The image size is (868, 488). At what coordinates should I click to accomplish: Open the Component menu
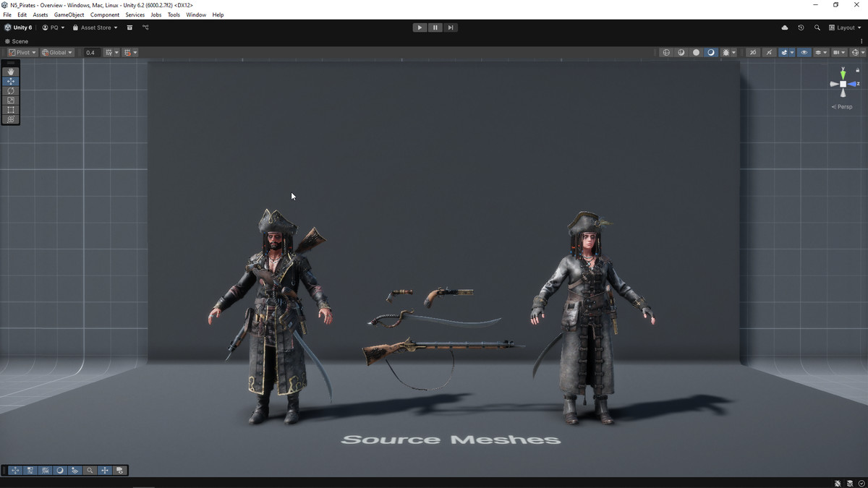105,14
